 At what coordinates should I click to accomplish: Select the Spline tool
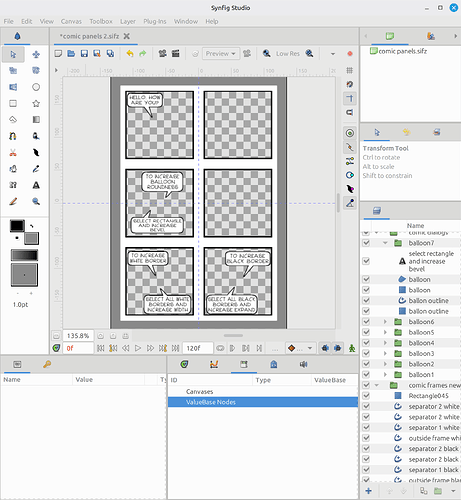pos(13,136)
